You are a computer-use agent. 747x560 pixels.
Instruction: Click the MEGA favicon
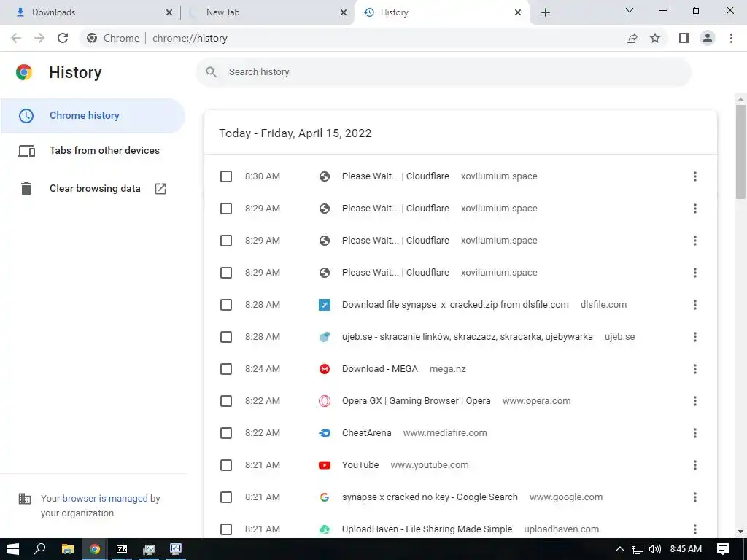(325, 369)
